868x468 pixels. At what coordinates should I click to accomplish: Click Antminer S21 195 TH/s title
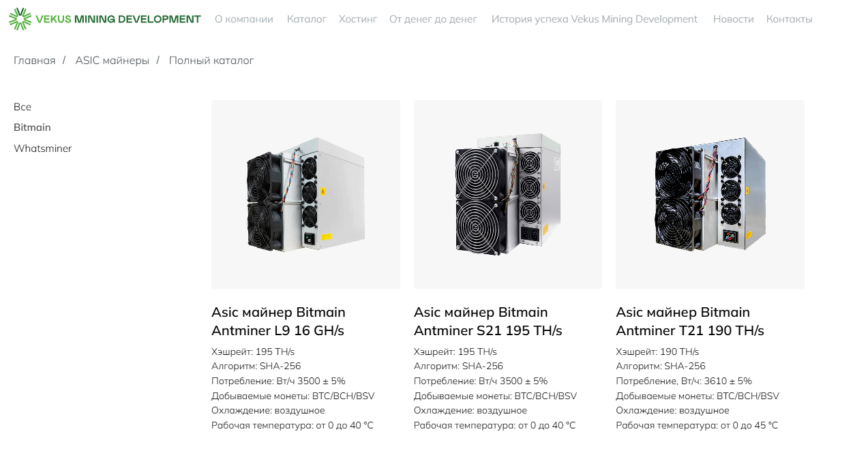click(x=488, y=322)
